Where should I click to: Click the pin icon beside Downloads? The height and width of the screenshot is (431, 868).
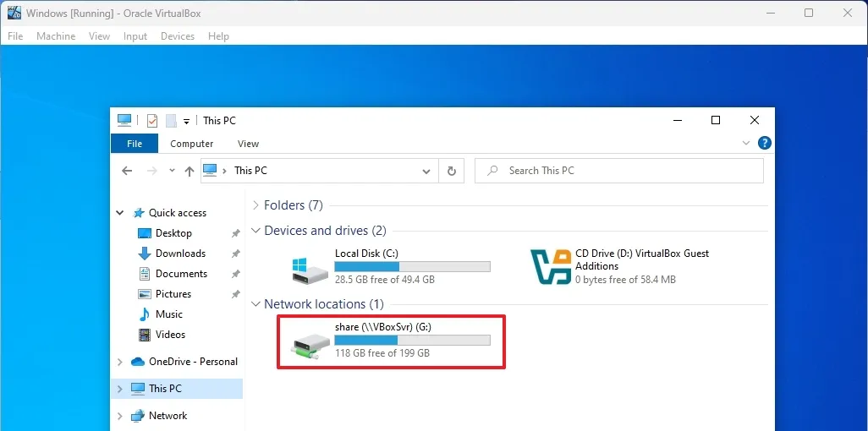click(235, 254)
